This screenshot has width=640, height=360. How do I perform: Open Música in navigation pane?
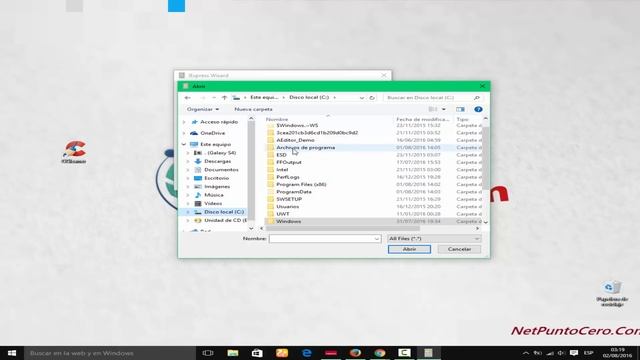[x=213, y=195]
